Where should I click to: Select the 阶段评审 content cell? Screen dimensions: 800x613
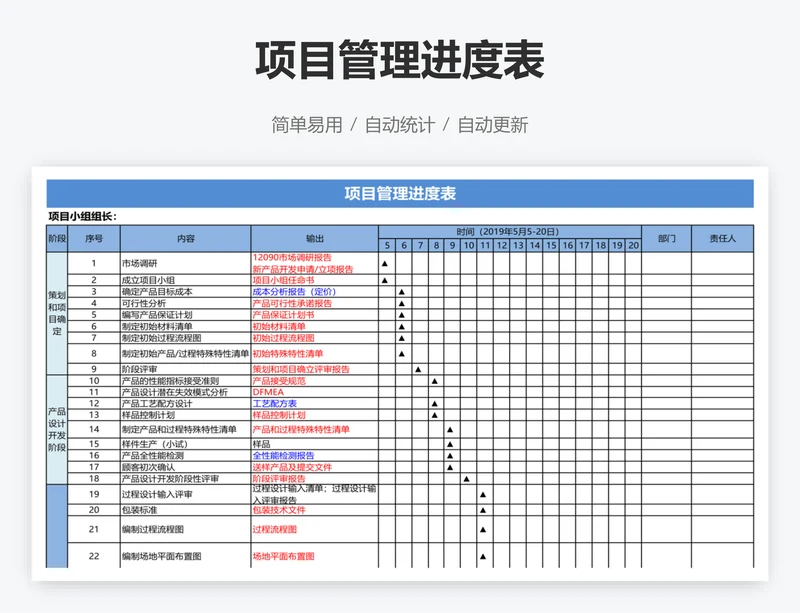[186, 369]
